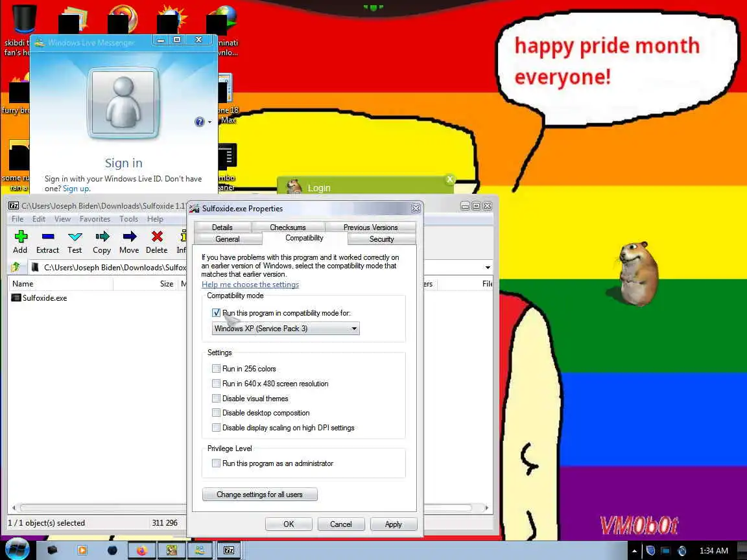The width and height of the screenshot is (747, 560).
Task: Click the Sign up link in Messenger
Action: tap(76, 189)
